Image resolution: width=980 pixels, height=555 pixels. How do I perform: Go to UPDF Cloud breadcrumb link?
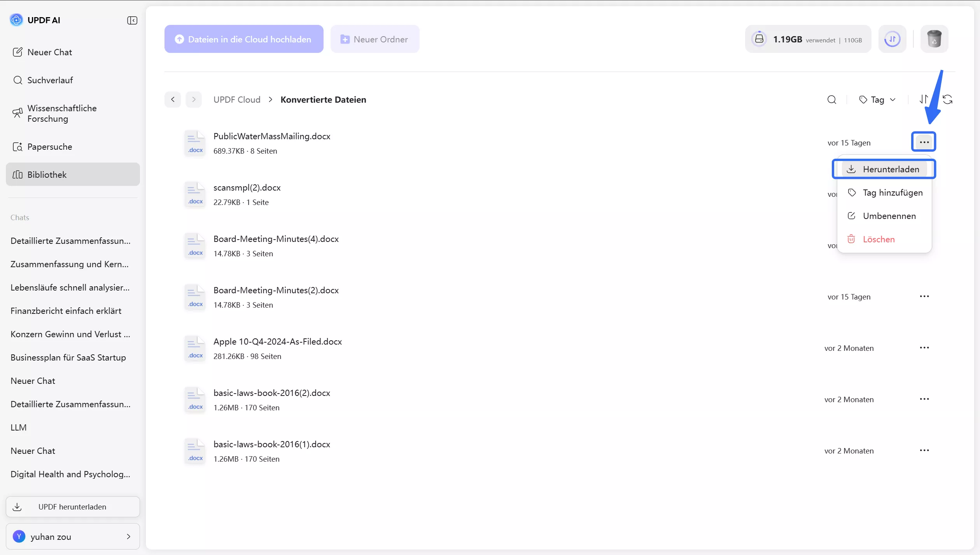(x=237, y=100)
